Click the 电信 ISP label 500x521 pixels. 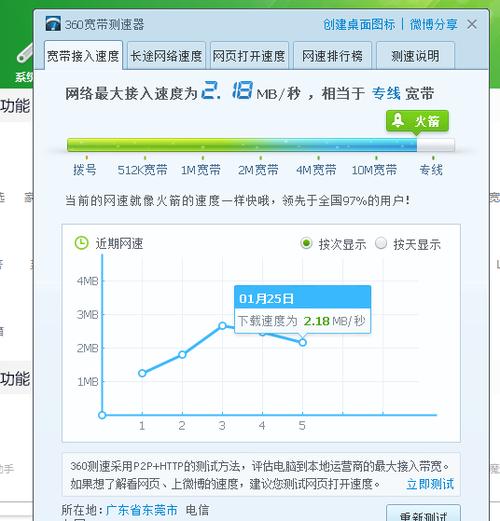point(197,510)
